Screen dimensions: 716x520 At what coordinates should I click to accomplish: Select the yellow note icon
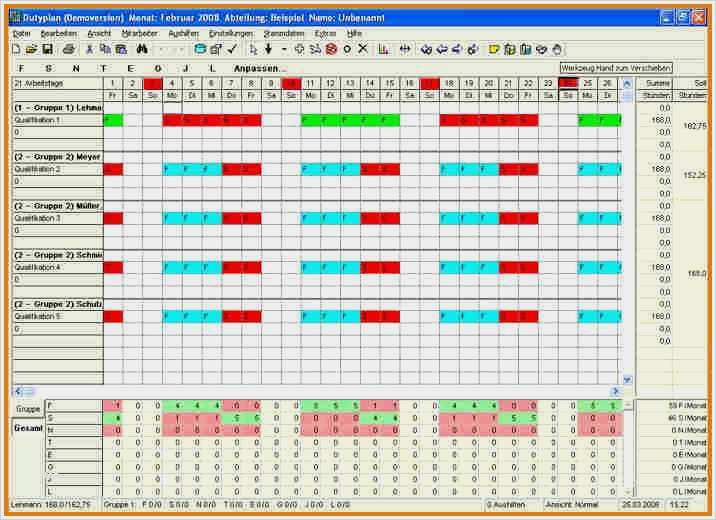(x=493, y=49)
